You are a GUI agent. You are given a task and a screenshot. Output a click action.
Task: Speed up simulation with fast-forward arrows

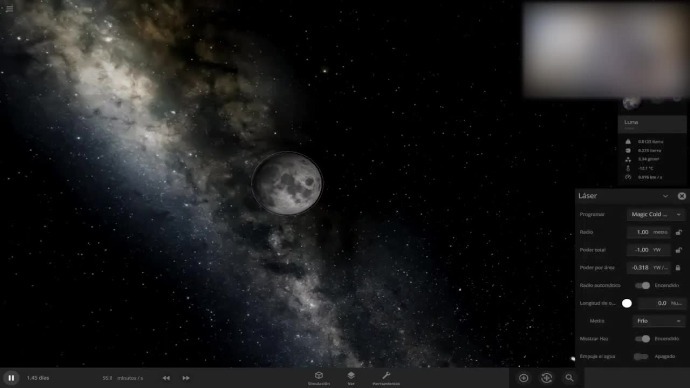click(x=186, y=378)
